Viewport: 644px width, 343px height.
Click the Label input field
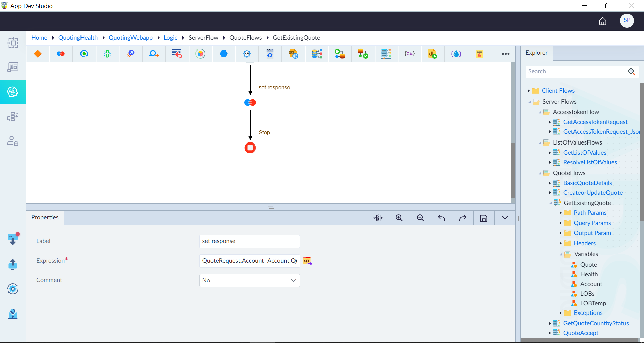click(249, 241)
